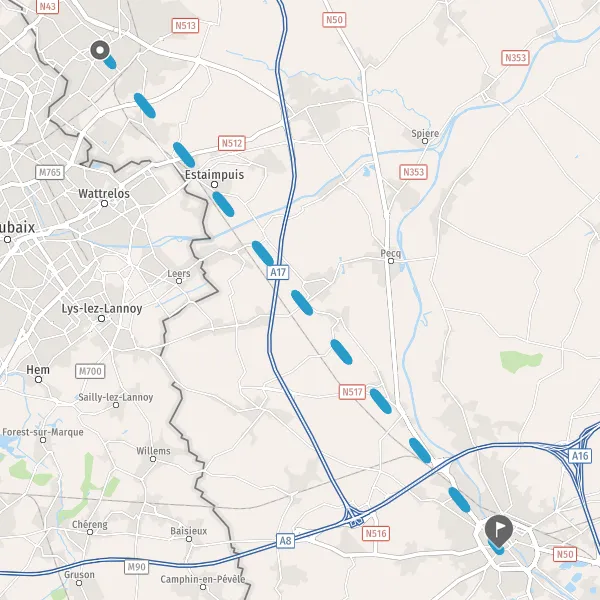Click the dashed route segment near N517

381,401
